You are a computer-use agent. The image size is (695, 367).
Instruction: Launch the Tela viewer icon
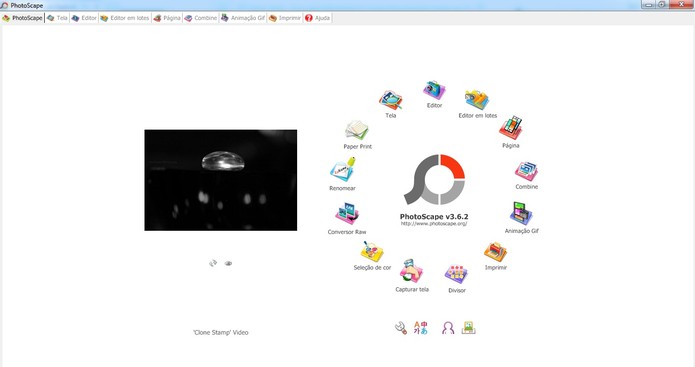point(390,101)
